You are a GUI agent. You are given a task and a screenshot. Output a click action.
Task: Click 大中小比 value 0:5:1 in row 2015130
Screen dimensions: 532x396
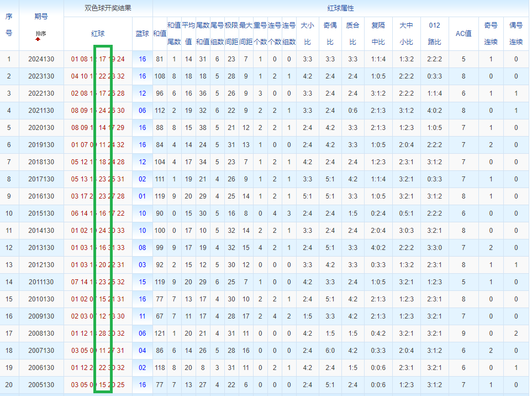pyautogui.click(x=406, y=213)
